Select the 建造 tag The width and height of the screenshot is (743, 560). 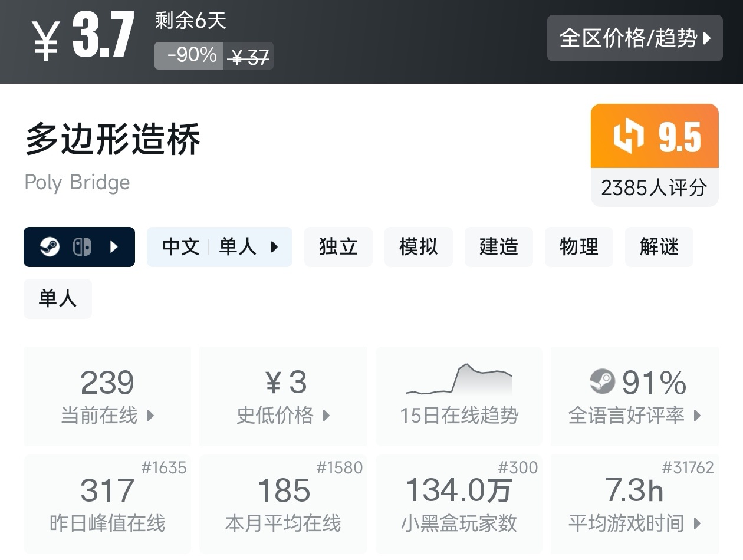coord(499,247)
